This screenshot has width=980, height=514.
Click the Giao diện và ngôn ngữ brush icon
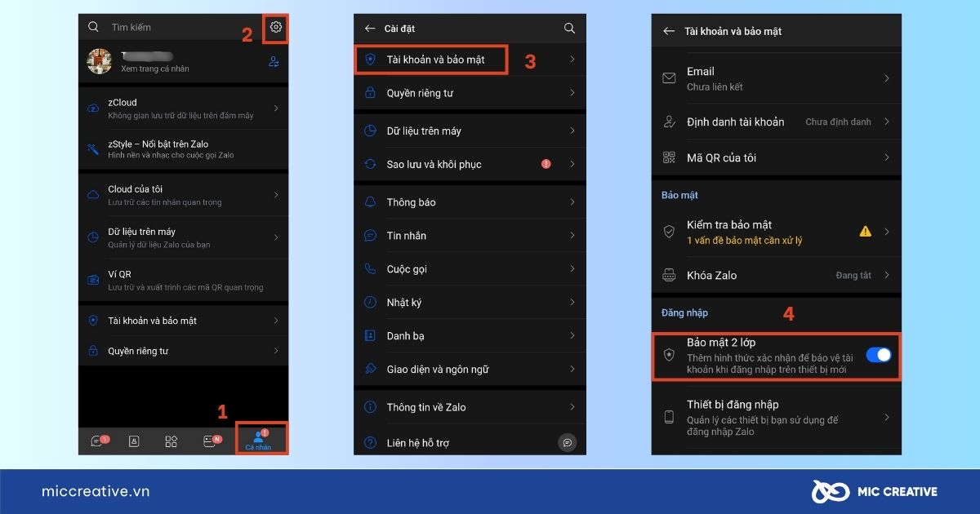pyautogui.click(x=370, y=370)
